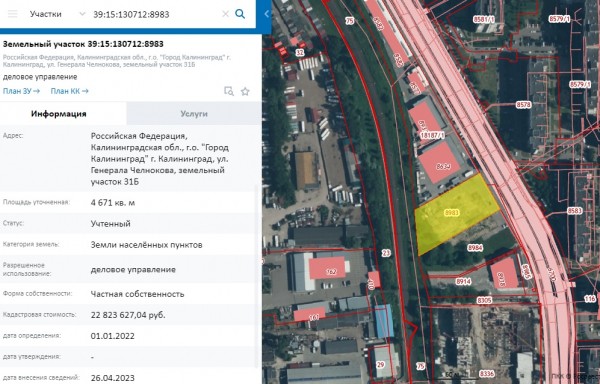Screen dimensions: 600x384
Task: Click building 161 on map
Action: (x=310, y=314)
